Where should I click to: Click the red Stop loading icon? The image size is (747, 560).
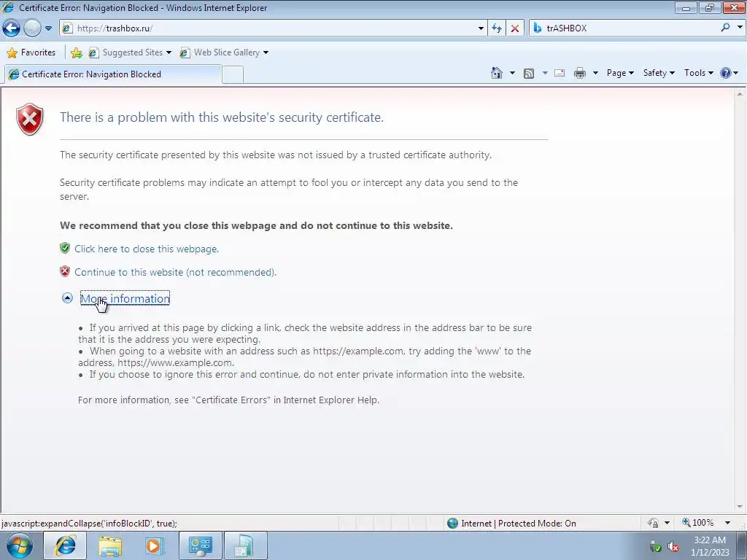515,28
